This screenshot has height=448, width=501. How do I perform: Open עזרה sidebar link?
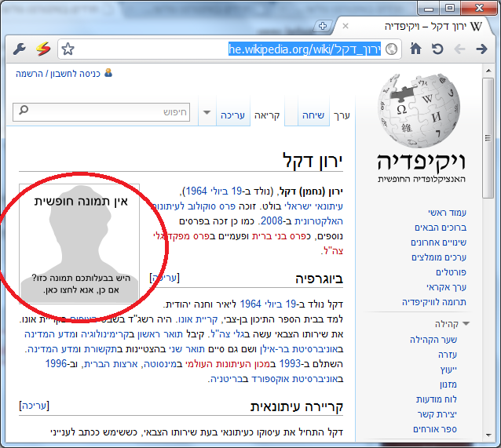[x=448, y=355]
